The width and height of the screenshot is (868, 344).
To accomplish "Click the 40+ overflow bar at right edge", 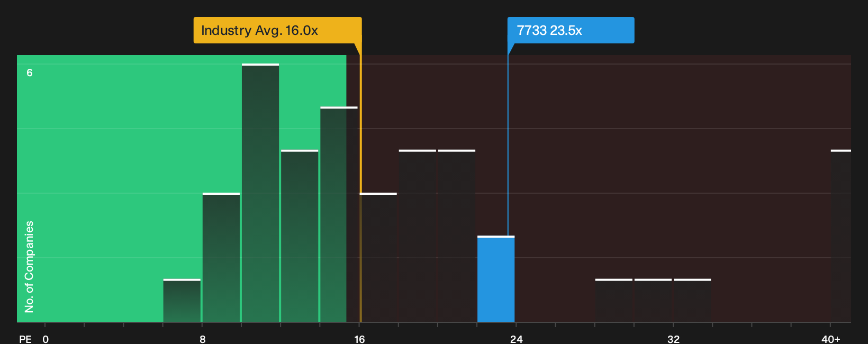I will (841, 236).
